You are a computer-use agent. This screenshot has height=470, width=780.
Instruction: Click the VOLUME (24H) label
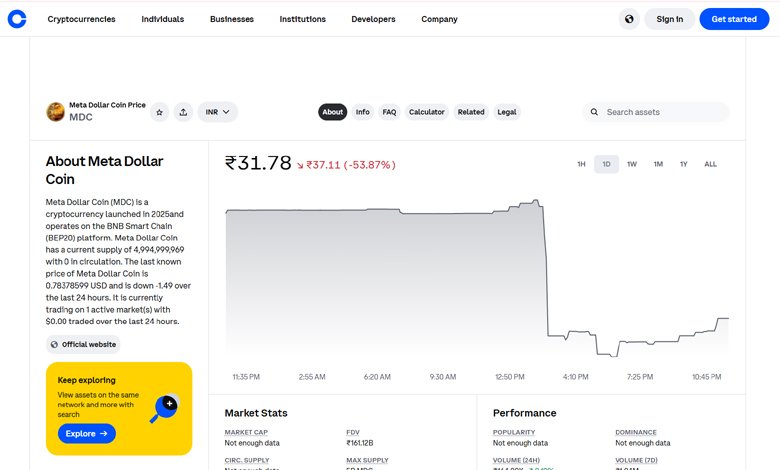click(x=516, y=460)
